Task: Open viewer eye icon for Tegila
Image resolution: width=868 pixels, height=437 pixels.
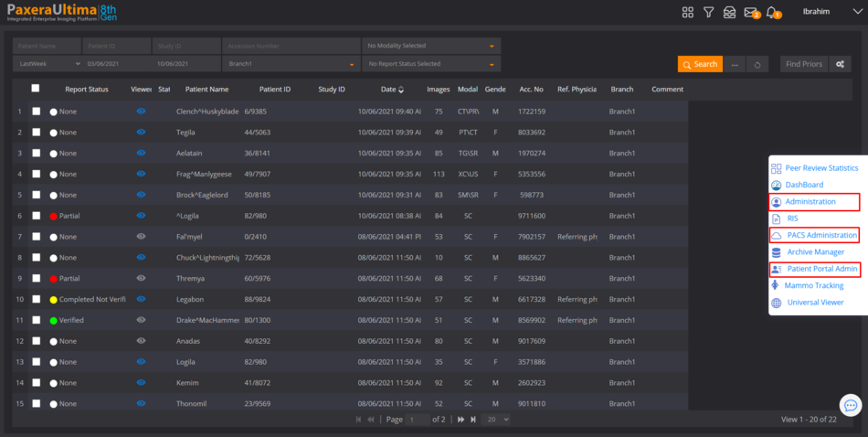Action: click(141, 132)
